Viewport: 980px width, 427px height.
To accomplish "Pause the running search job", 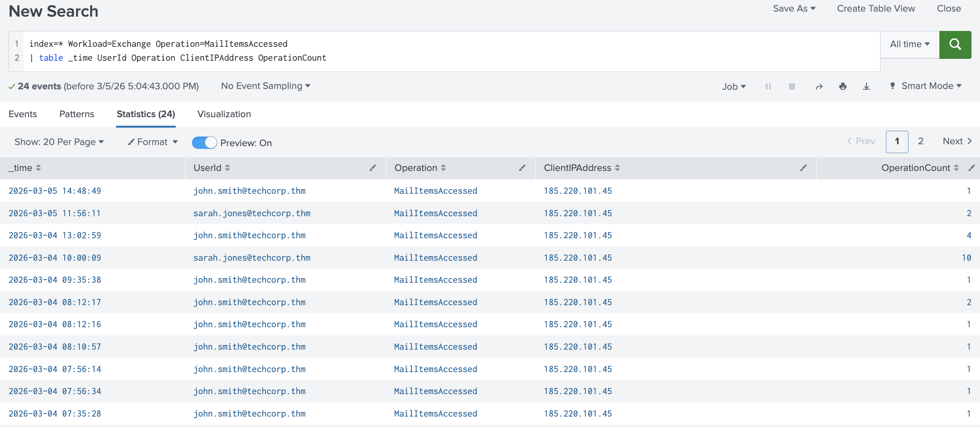I will coord(768,86).
